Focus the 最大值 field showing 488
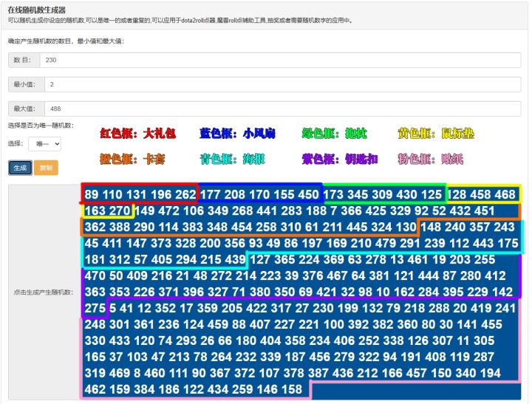The width and height of the screenshot is (532, 404). point(282,109)
